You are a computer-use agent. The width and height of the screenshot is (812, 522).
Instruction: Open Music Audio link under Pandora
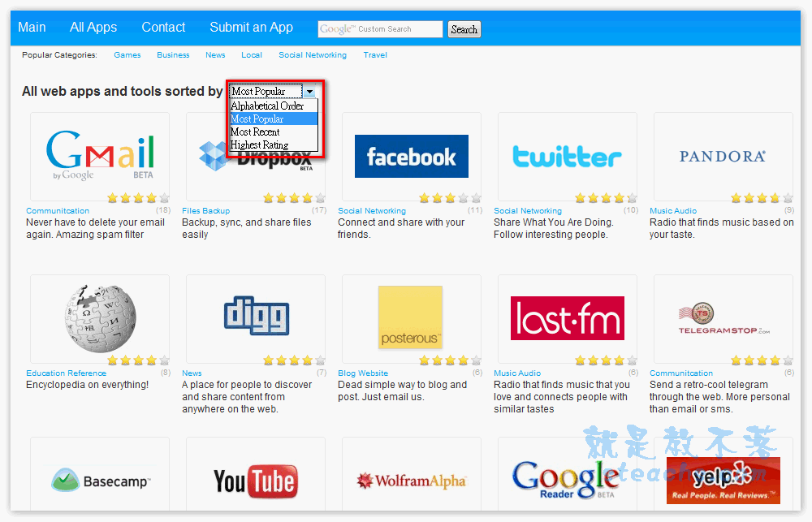point(673,211)
